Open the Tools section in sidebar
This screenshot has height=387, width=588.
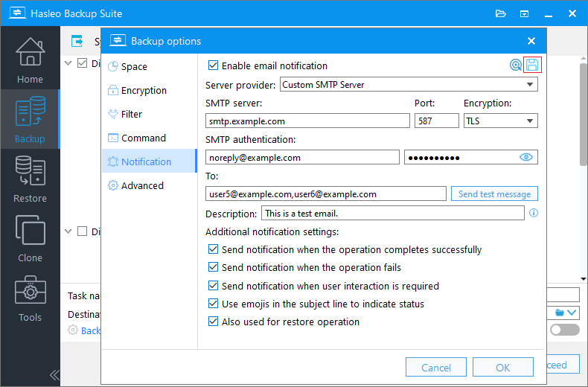pos(30,298)
